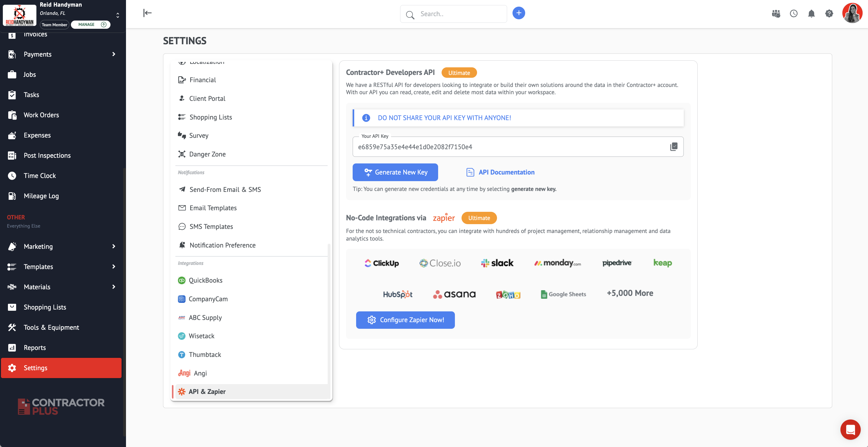Click Configure Zapier Now button

[x=405, y=320]
